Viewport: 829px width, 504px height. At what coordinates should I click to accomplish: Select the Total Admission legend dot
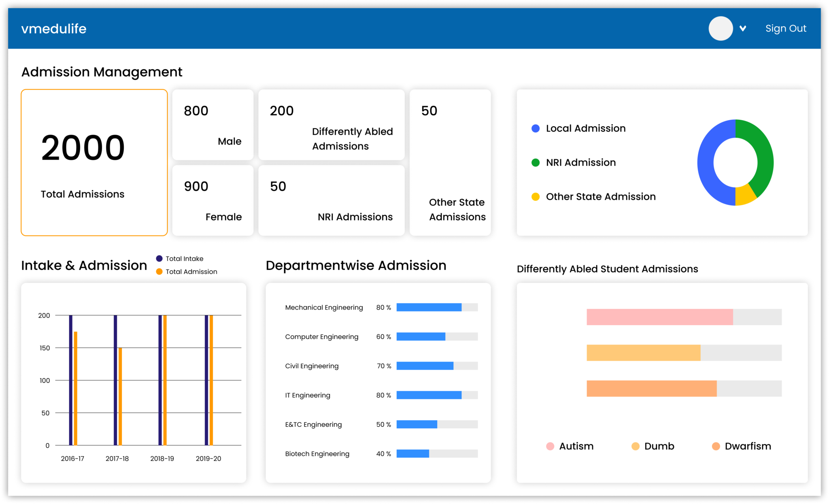(159, 271)
